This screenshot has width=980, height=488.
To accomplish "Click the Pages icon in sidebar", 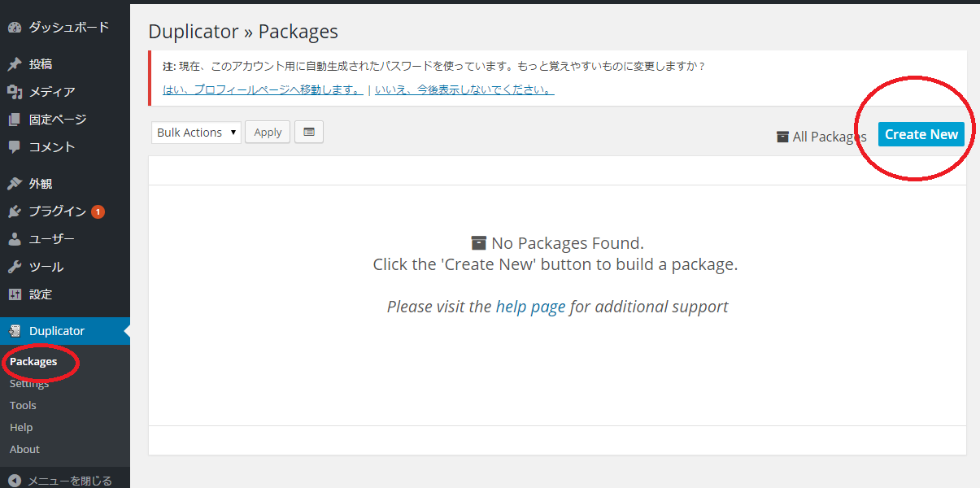I will [14, 120].
